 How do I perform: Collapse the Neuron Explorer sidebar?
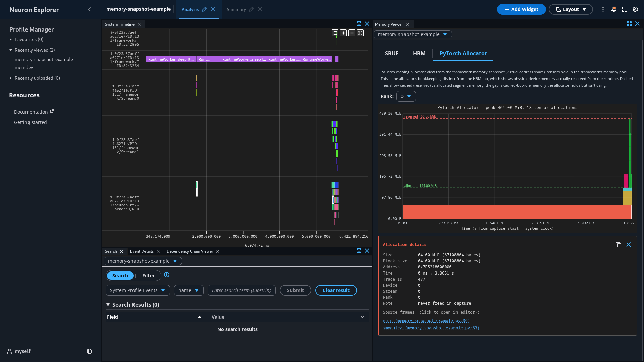89,9
